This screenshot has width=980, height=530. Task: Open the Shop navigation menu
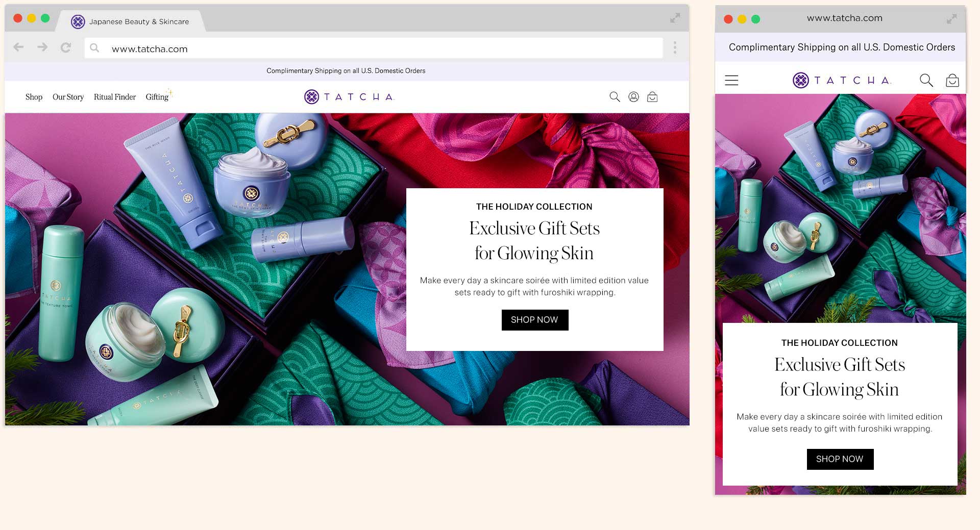pos(34,97)
